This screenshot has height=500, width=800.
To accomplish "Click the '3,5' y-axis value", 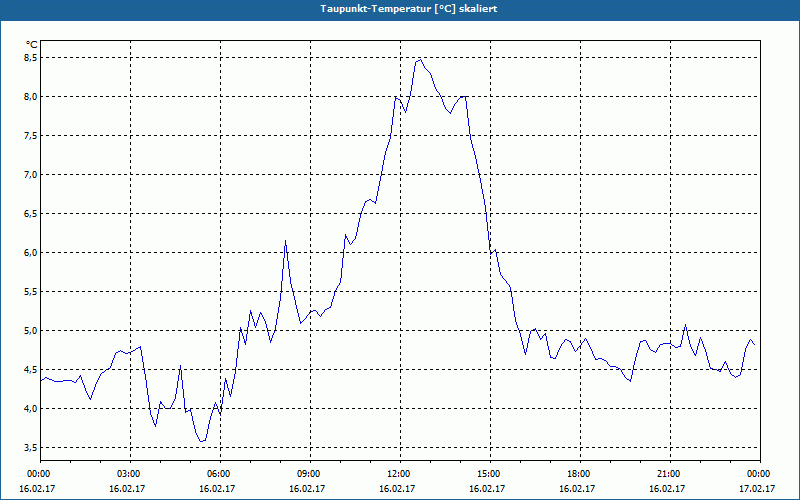I will coord(31,447).
